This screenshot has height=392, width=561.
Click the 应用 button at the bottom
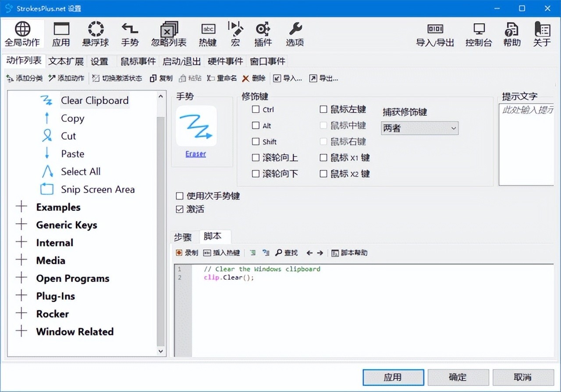pyautogui.click(x=393, y=377)
